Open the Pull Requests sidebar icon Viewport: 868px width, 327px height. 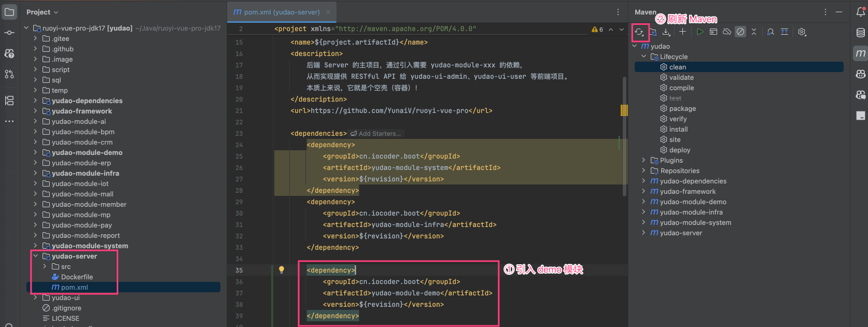[9, 74]
